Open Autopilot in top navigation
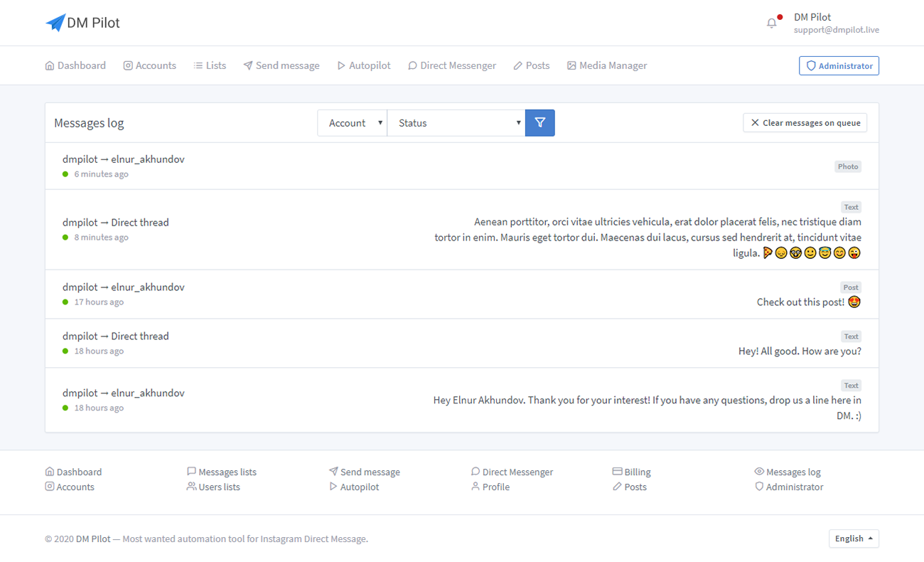 coord(364,65)
